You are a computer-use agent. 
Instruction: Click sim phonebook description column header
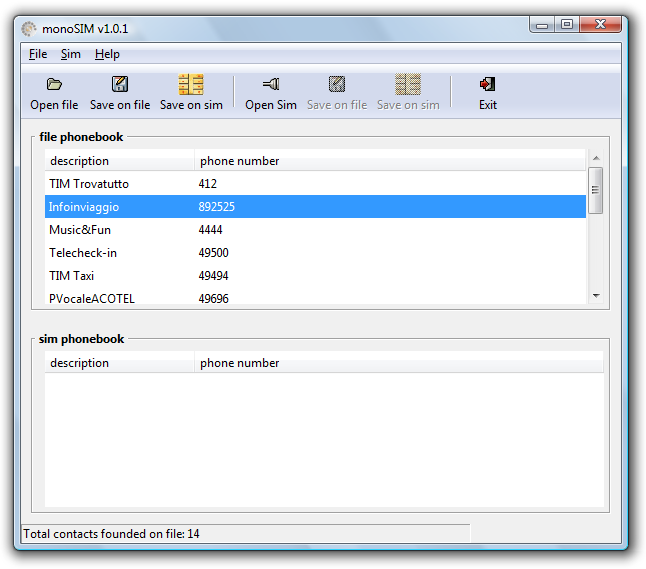[x=119, y=363]
